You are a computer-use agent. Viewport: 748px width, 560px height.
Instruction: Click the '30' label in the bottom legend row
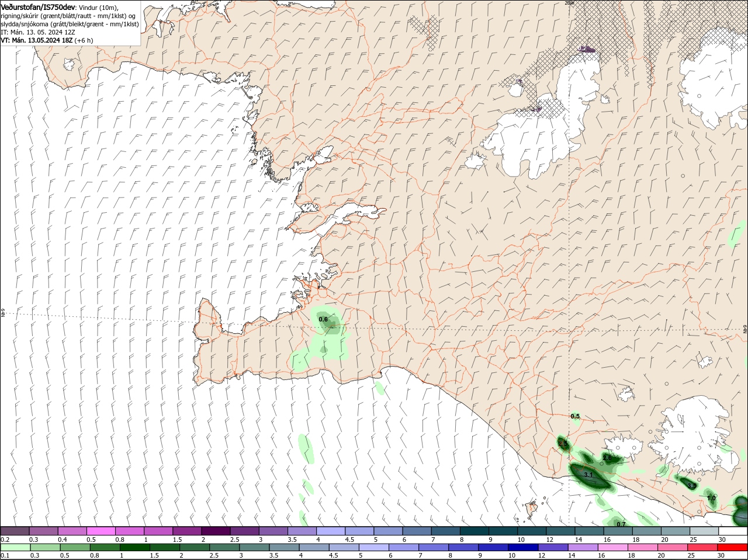[x=722, y=555]
